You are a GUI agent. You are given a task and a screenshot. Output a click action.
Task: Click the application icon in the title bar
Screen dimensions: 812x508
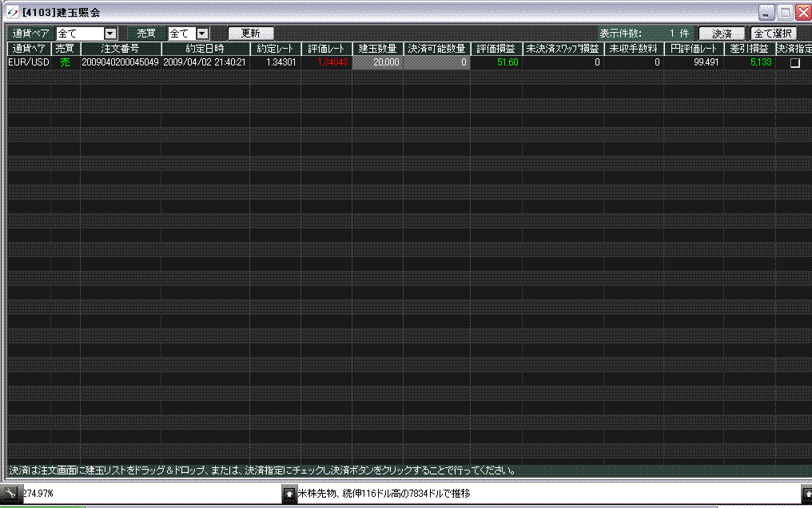(10, 12)
